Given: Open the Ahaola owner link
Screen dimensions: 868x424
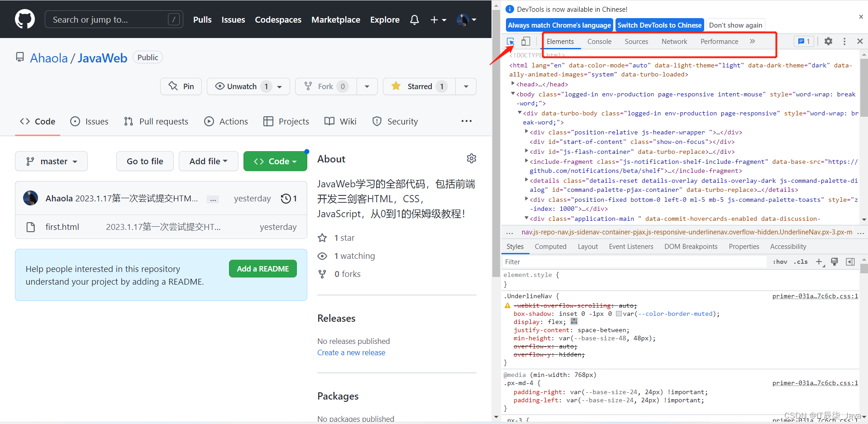Looking at the screenshot, I should (49, 58).
